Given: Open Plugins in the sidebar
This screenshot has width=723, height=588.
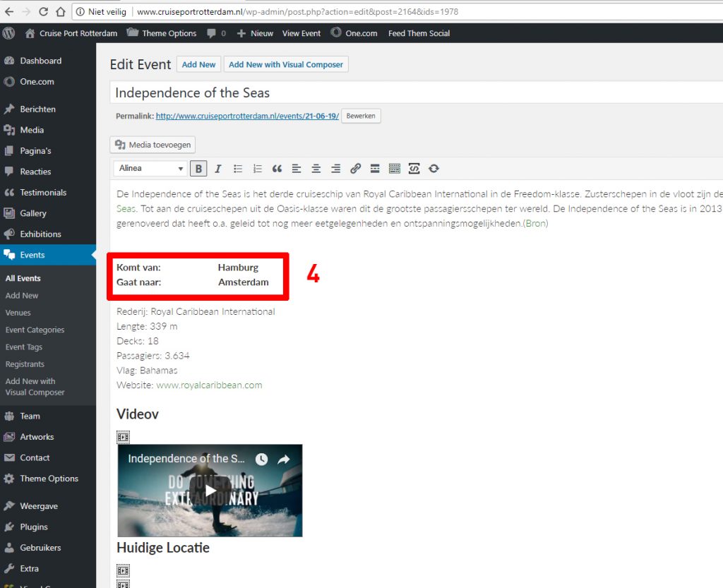Looking at the screenshot, I should pyautogui.click(x=48, y=527).
